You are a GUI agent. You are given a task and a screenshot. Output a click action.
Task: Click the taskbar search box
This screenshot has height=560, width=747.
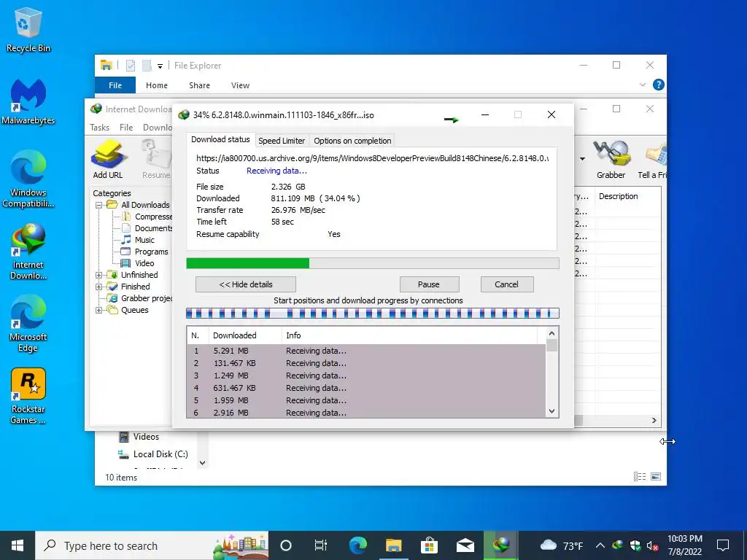click(152, 545)
